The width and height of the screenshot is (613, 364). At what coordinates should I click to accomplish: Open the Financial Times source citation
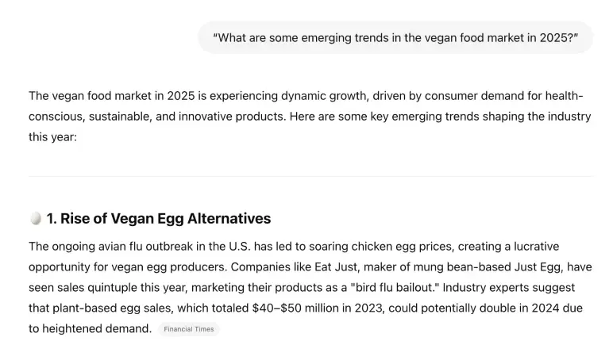[x=188, y=329]
